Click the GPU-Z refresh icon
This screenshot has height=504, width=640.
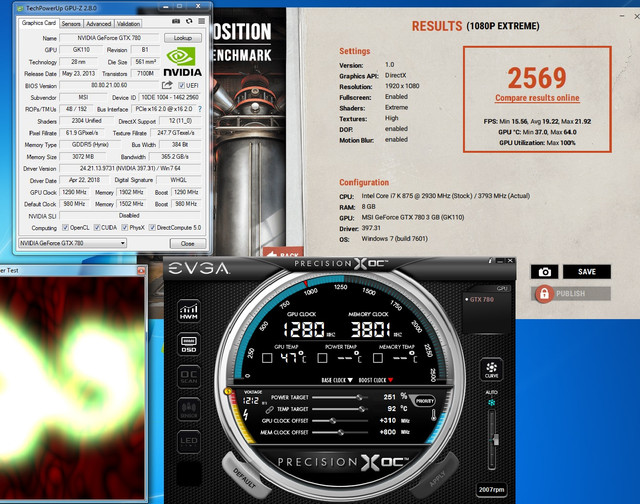coord(189,21)
